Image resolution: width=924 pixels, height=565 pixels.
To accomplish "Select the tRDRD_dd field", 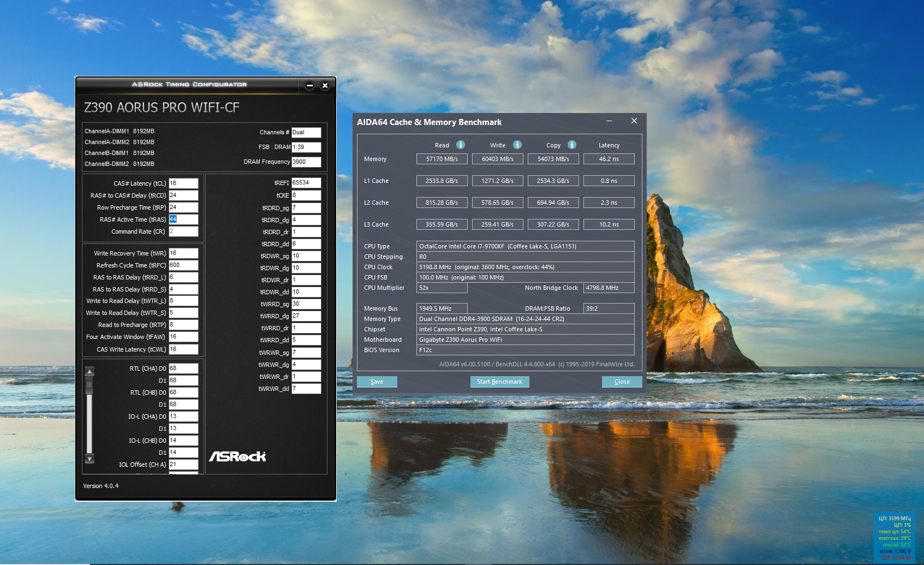I will (x=306, y=244).
